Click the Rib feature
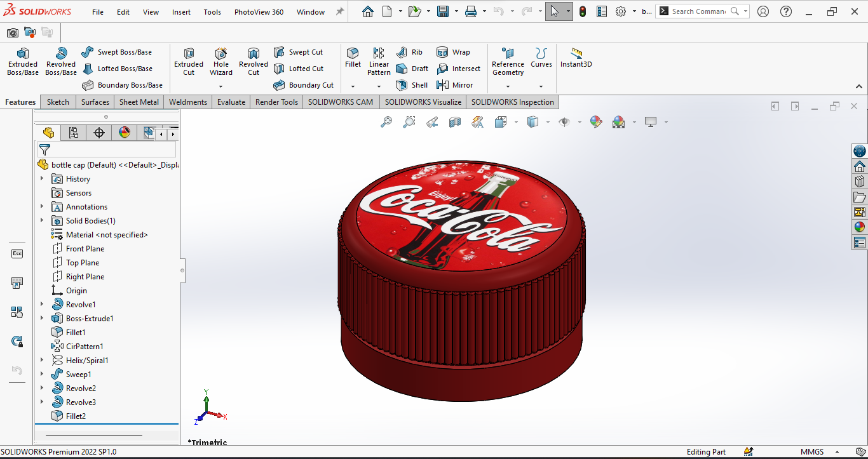Screen dimensions: 868x459 pyautogui.click(x=409, y=52)
